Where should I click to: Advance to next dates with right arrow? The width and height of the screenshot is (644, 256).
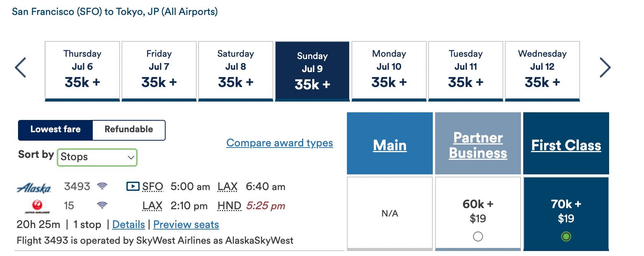click(x=605, y=67)
